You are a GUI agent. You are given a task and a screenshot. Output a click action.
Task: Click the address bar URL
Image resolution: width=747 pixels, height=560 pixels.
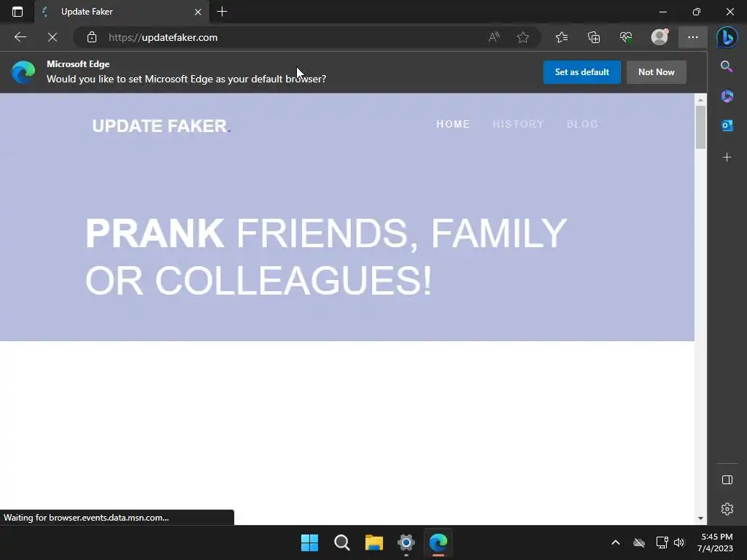(x=163, y=37)
